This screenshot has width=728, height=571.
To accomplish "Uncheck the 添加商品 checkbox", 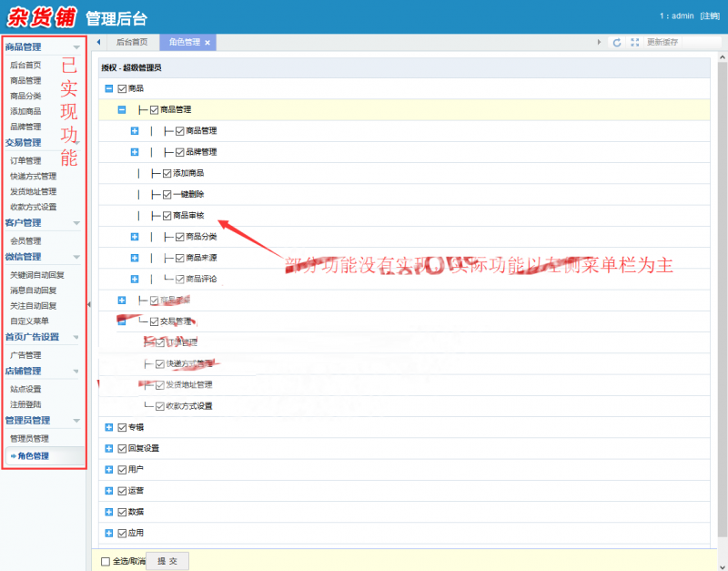I will coord(167,173).
